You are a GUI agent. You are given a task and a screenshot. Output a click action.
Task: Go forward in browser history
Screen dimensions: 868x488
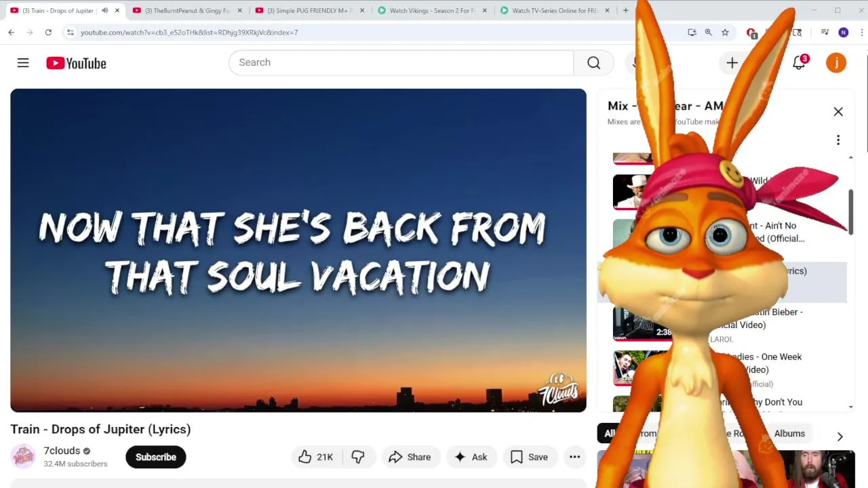coord(29,32)
